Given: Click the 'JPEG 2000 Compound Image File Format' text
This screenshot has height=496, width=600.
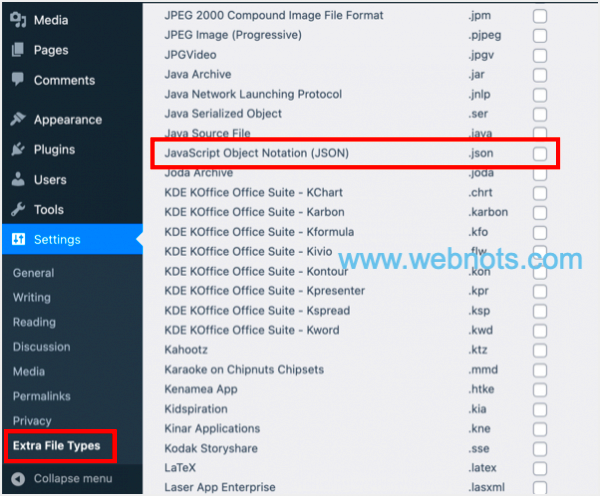Looking at the screenshot, I should [x=274, y=15].
